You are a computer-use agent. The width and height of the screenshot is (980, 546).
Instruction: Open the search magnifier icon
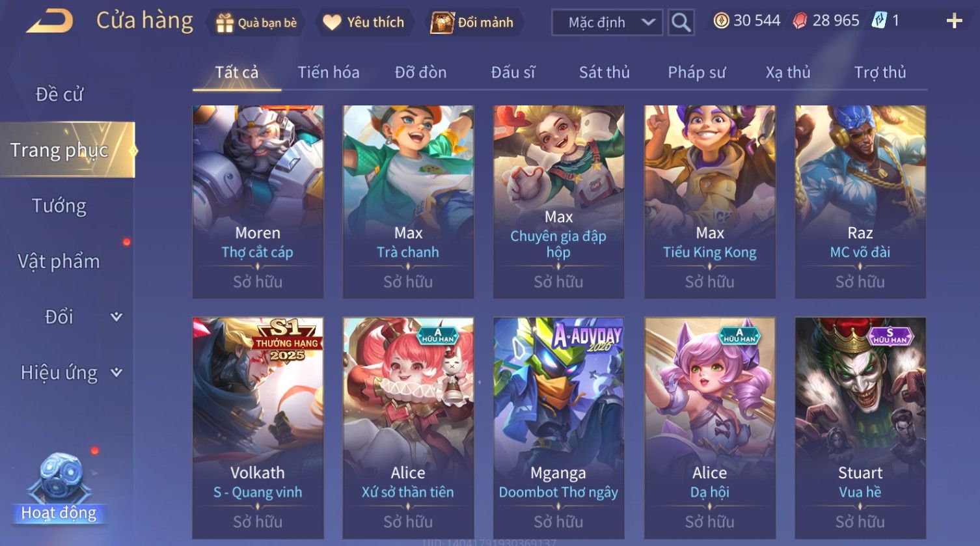pyautogui.click(x=681, y=23)
